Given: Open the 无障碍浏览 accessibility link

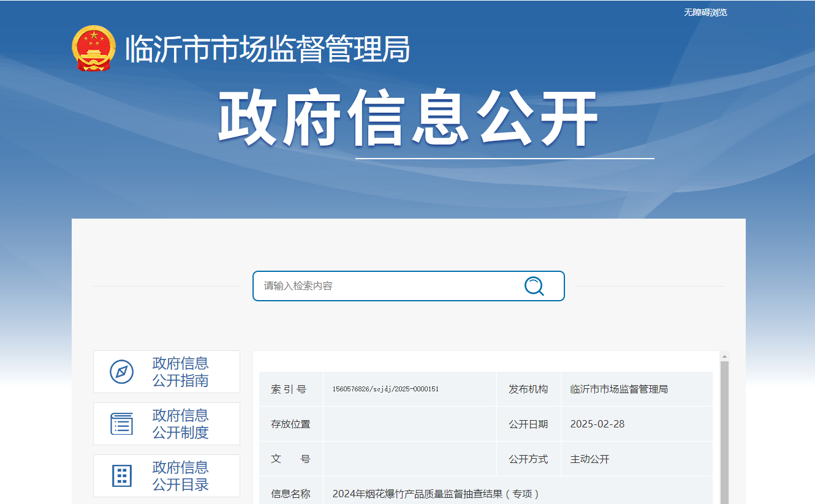Looking at the screenshot, I should point(705,12).
